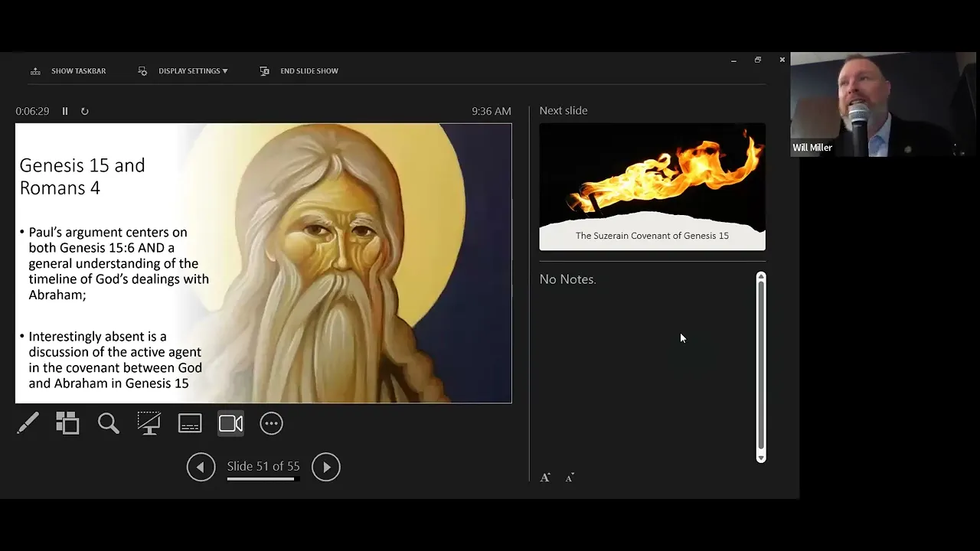Click the Display Settings monitor icon
Image resolution: width=980 pixels, height=551 pixels.
(x=142, y=70)
